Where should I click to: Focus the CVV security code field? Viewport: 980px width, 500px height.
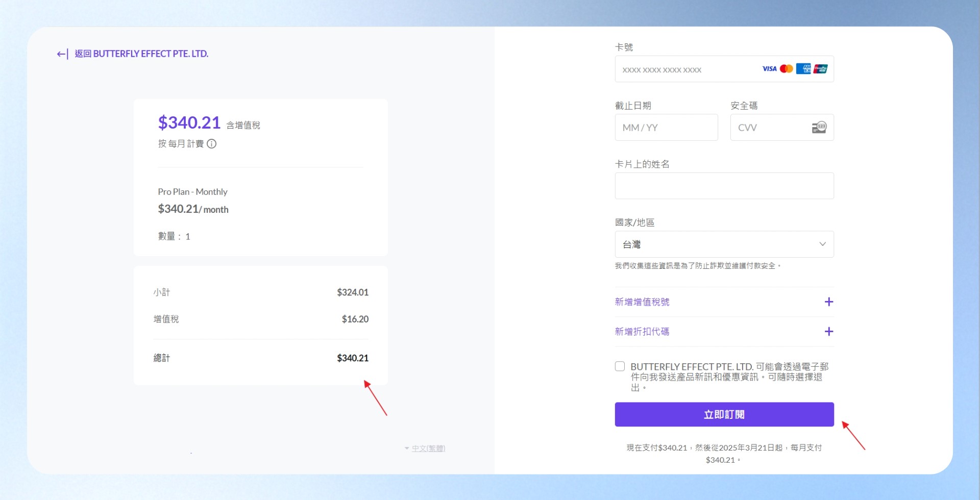point(782,128)
